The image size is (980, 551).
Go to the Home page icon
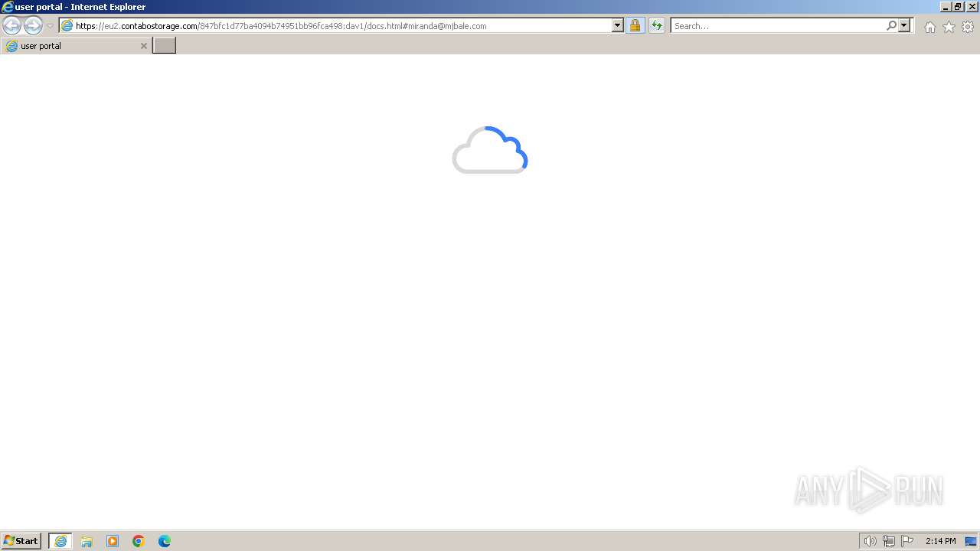point(929,27)
